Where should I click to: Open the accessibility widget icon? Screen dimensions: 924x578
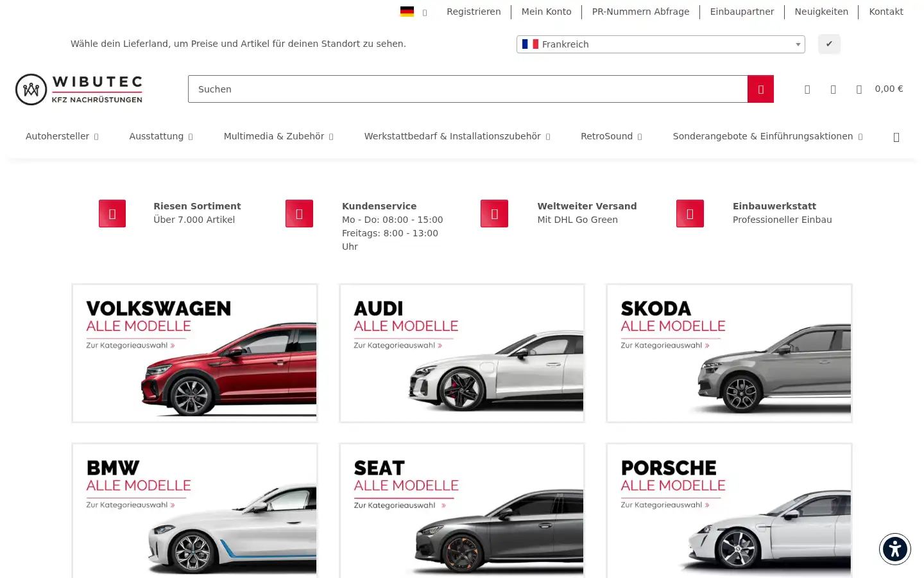pos(894,549)
